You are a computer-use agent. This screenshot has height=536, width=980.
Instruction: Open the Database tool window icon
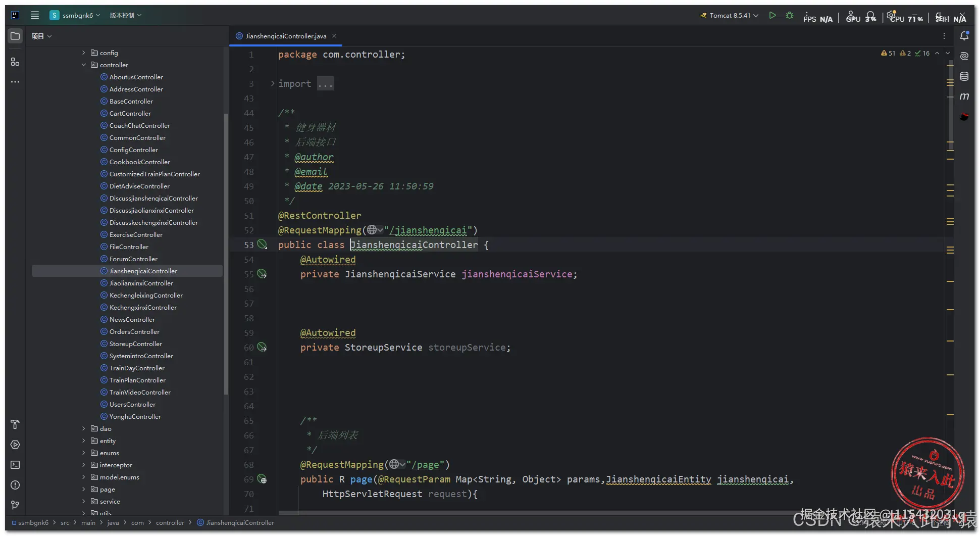pos(964,76)
